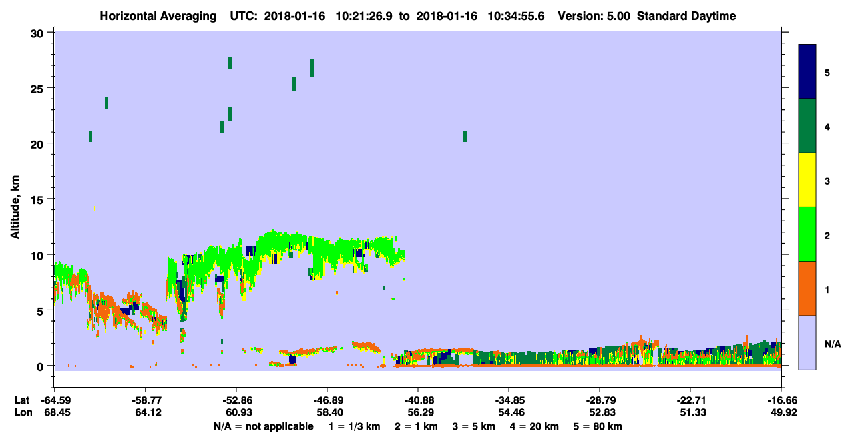The image size is (868, 445).
Task: Click 'Version: 5.00' in the title
Action: pyautogui.click(x=595, y=16)
